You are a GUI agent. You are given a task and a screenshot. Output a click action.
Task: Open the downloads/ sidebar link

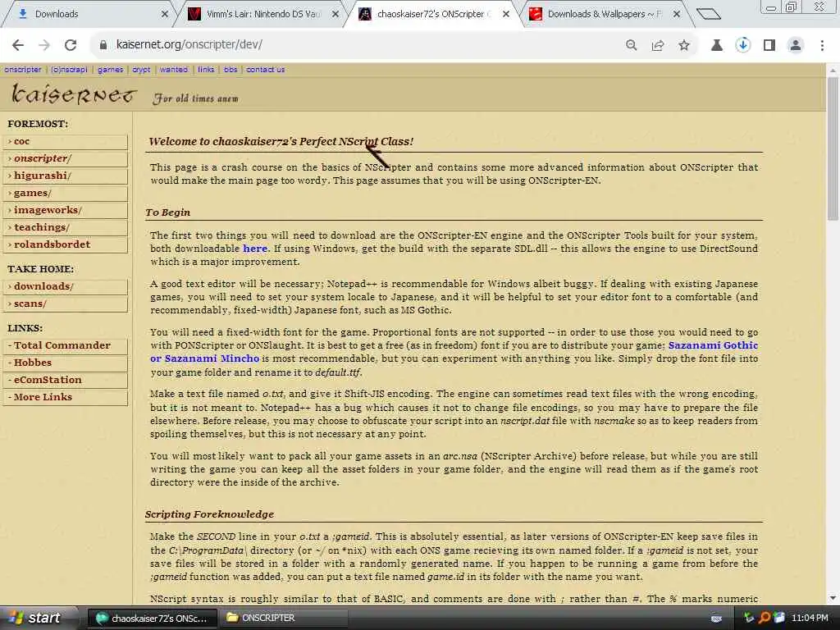click(66, 286)
